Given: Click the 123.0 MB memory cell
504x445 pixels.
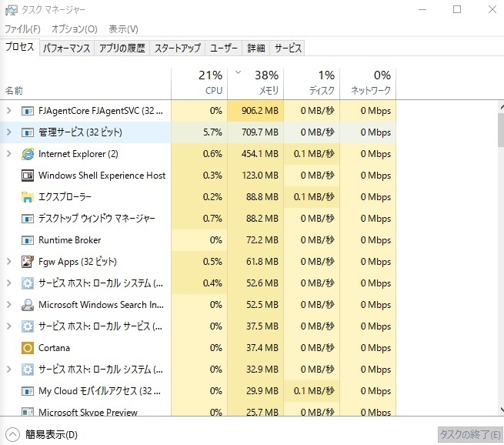Looking at the screenshot, I should [255, 176].
